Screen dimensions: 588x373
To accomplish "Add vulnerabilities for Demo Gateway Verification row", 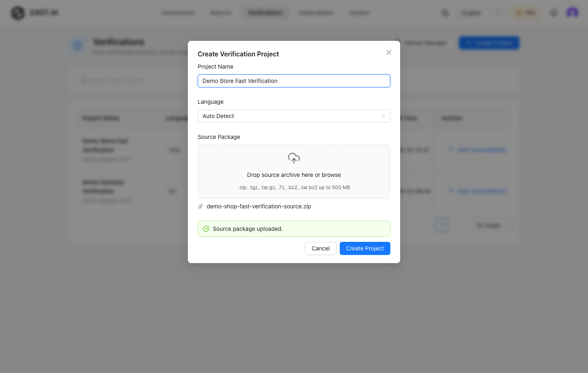I will point(478,191).
